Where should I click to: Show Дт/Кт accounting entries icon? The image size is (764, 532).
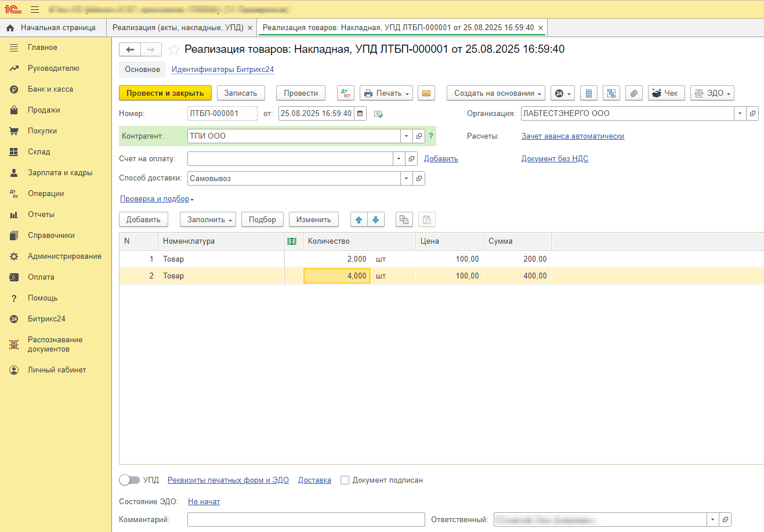pyautogui.click(x=346, y=93)
